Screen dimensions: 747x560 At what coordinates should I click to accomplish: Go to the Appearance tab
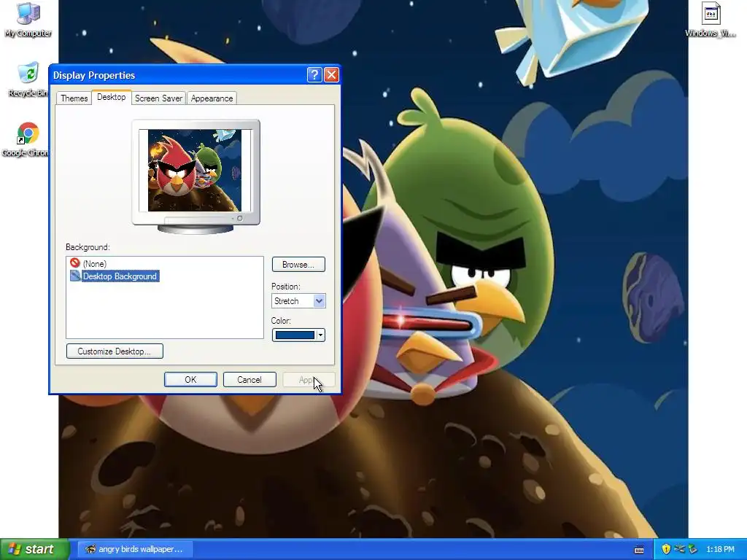coord(212,98)
